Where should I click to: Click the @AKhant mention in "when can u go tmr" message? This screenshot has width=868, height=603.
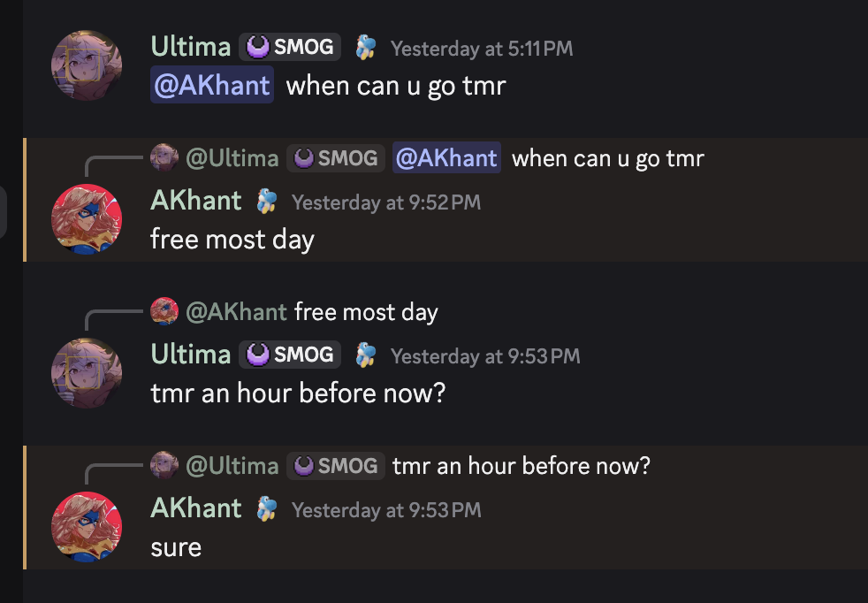tap(212, 87)
